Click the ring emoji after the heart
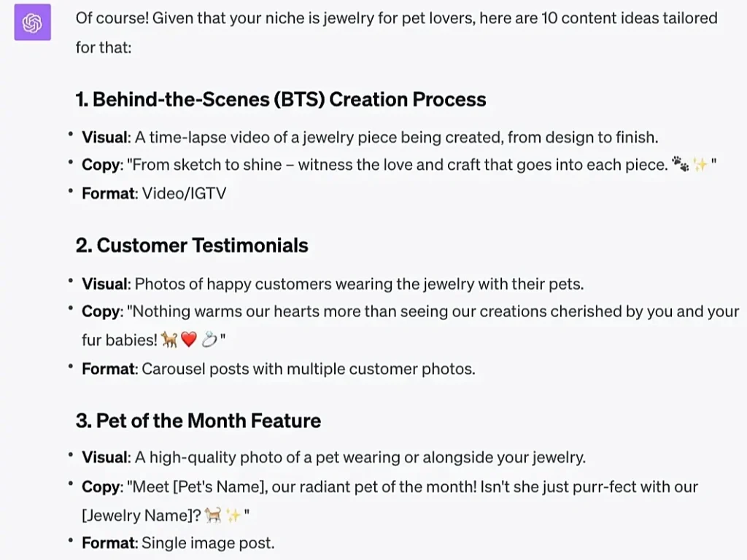 209,340
